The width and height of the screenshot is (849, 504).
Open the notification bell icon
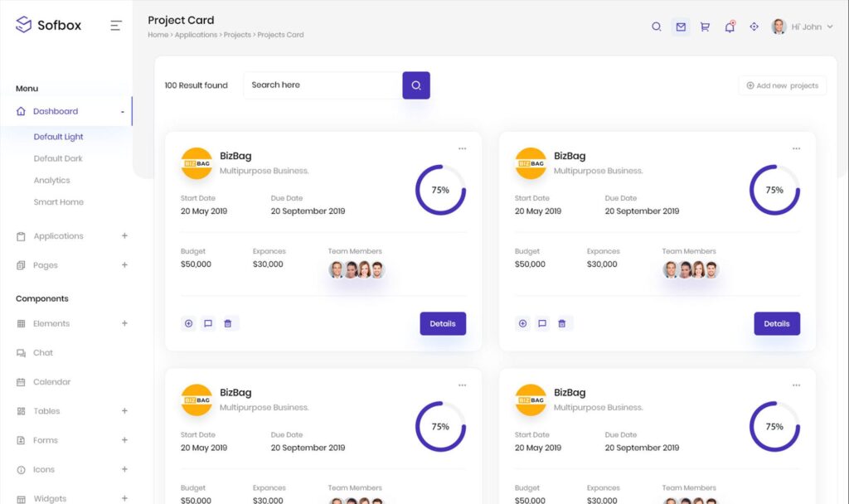pyautogui.click(x=730, y=27)
